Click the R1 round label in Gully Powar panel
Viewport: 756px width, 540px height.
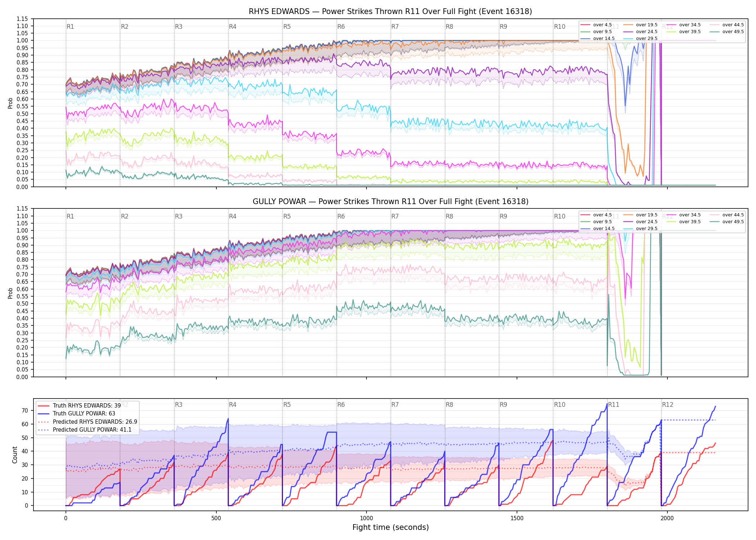pyautogui.click(x=70, y=216)
